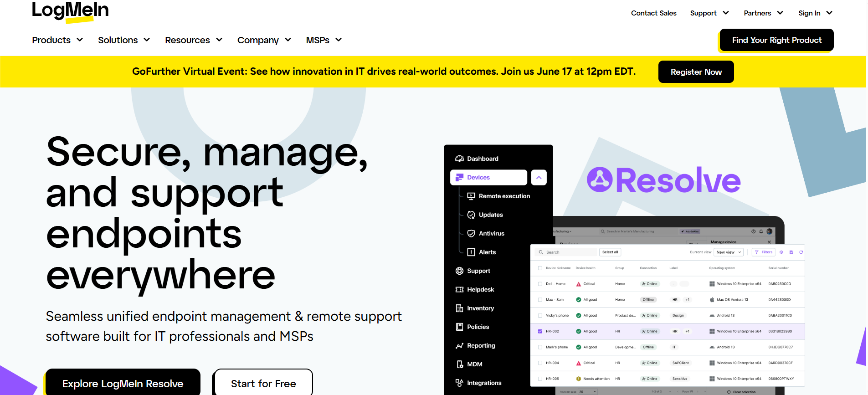This screenshot has height=395, width=868.
Task: Click the Alerts exclamation icon
Action: tap(471, 252)
